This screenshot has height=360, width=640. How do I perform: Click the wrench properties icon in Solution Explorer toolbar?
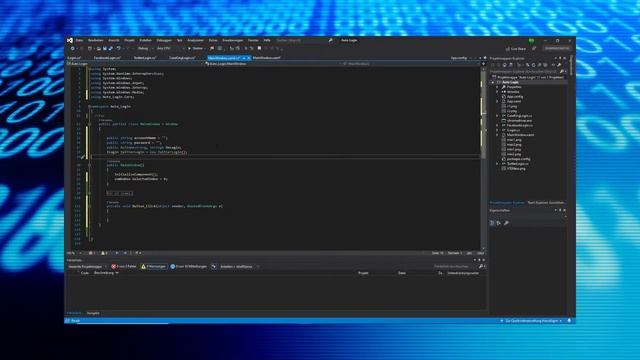pos(559,65)
